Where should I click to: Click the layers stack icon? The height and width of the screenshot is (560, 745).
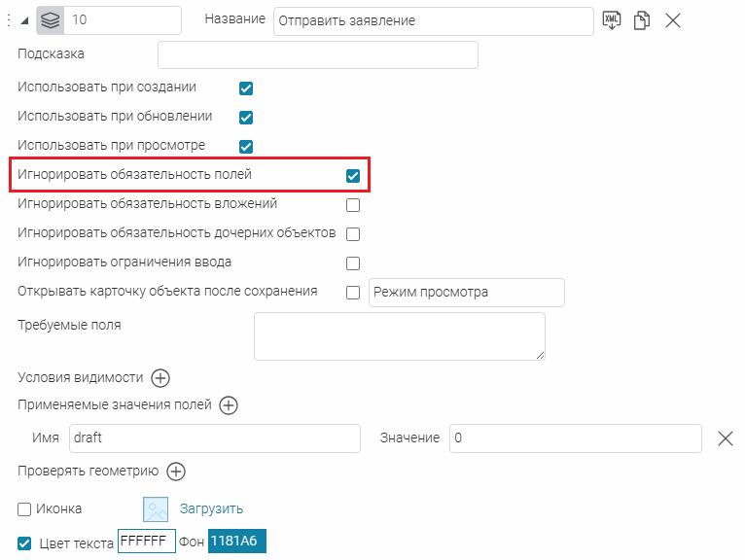(x=52, y=20)
